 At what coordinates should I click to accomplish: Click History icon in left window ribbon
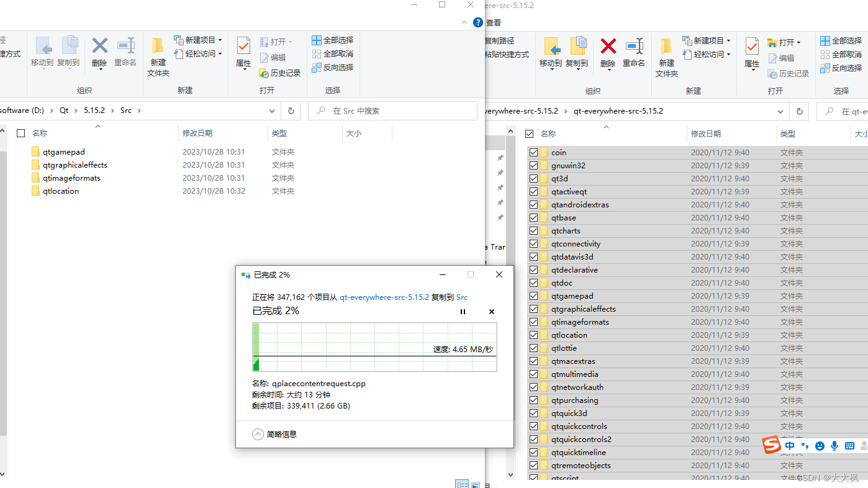pos(279,73)
